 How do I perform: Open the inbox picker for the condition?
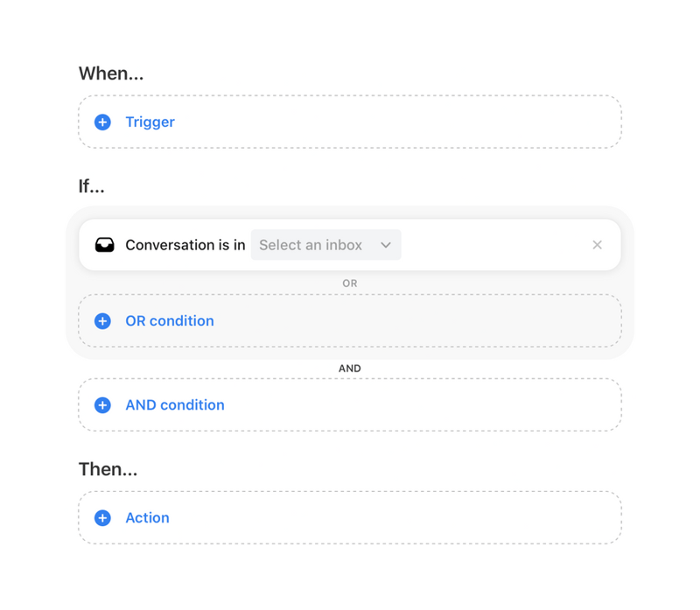325,245
